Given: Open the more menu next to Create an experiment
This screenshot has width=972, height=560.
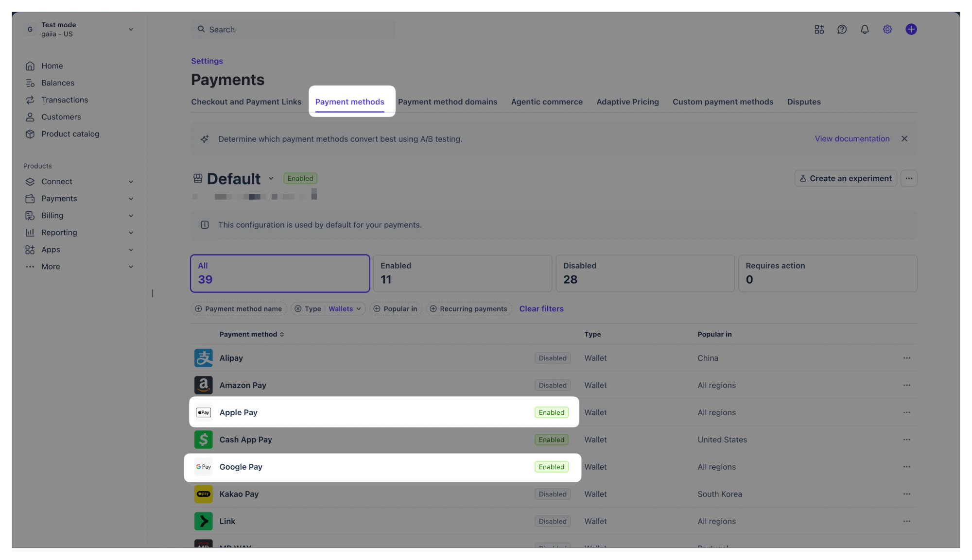Looking at the screenshot, I should tap(909, 178).
